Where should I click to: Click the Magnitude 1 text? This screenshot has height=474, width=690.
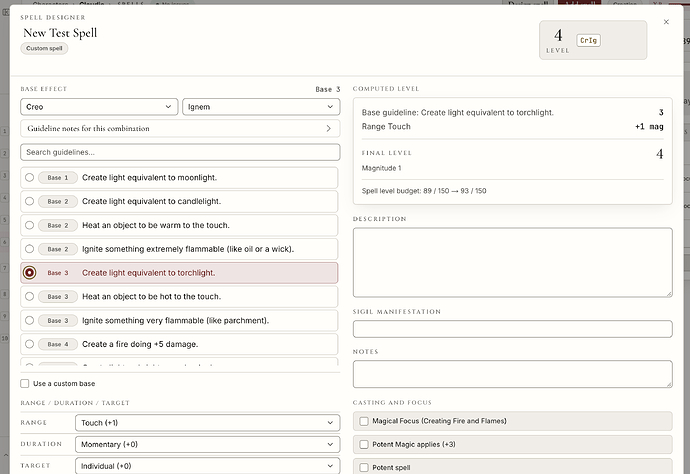click(x=381, y=168)
